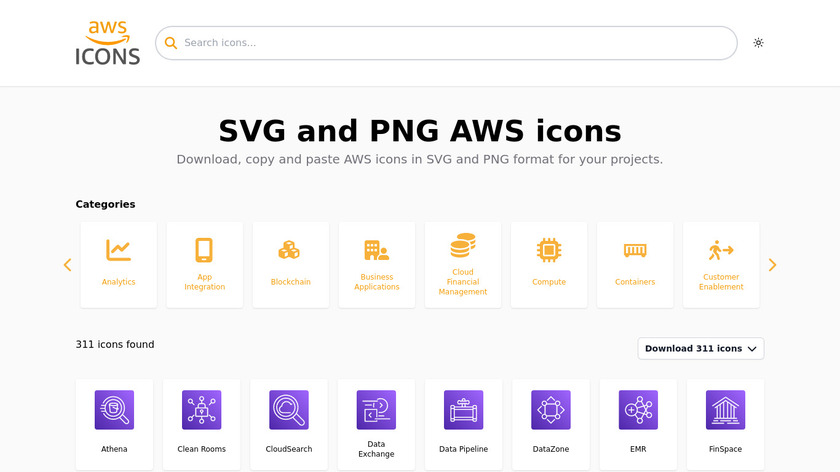This screenshot has width=840, height=472.
Task: Open the CloudSearch icon card
Action: coord(289,425)
